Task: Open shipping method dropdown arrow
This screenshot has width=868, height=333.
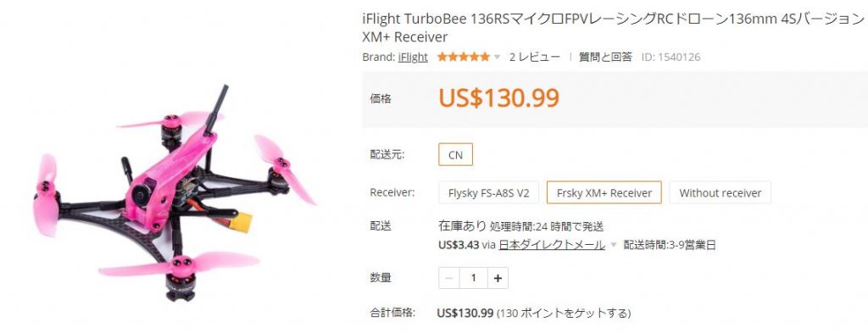Action: pos(614,245)
